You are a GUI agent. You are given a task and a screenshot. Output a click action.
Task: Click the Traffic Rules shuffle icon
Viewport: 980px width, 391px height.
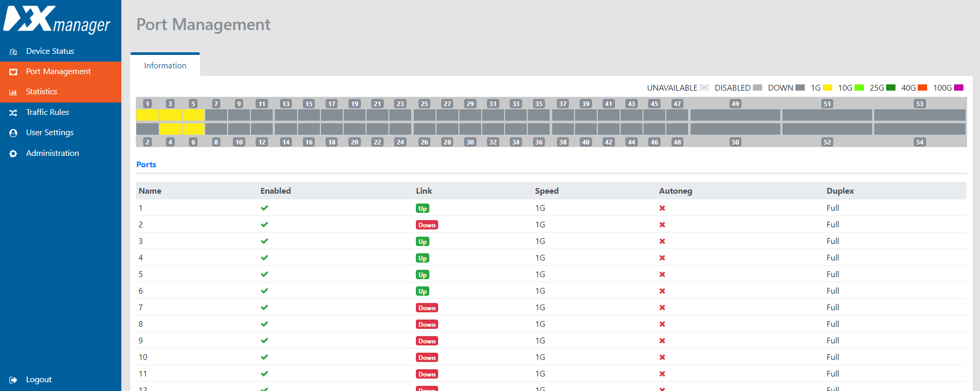pyautogui.click(x=13, y=113)
